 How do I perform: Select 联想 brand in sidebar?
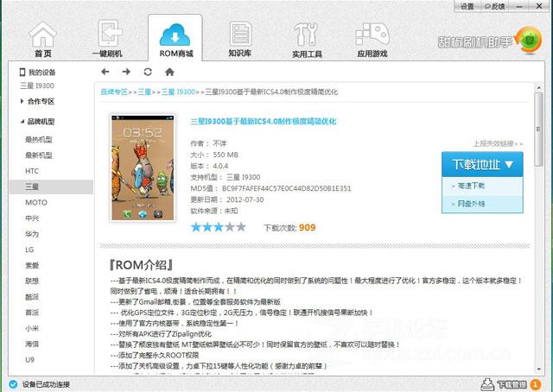(32, 281)
